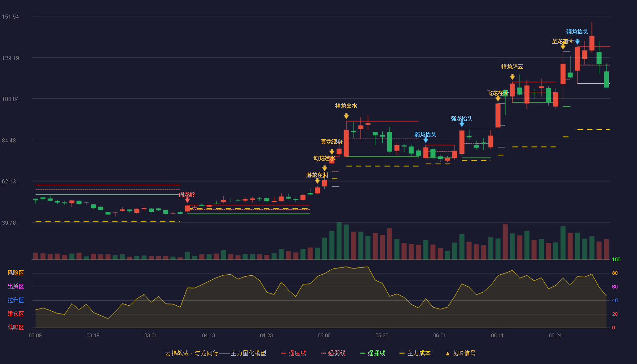Click the tall red candle under 神龙出水
The height and width of the screenshot is (364, 637).
coord(346,143)
